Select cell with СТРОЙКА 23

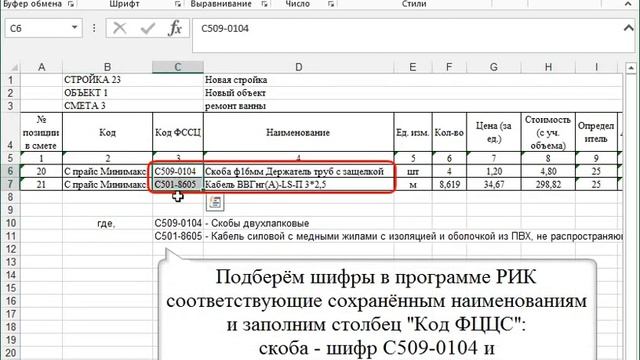[x=107, y=80]
